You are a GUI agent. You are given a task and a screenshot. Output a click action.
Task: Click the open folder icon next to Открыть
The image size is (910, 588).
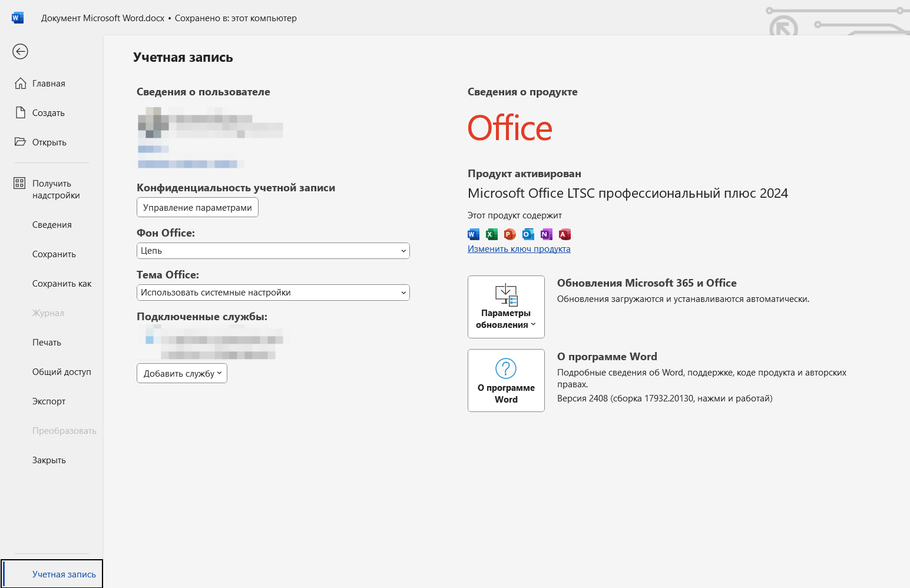click(21, 142)
